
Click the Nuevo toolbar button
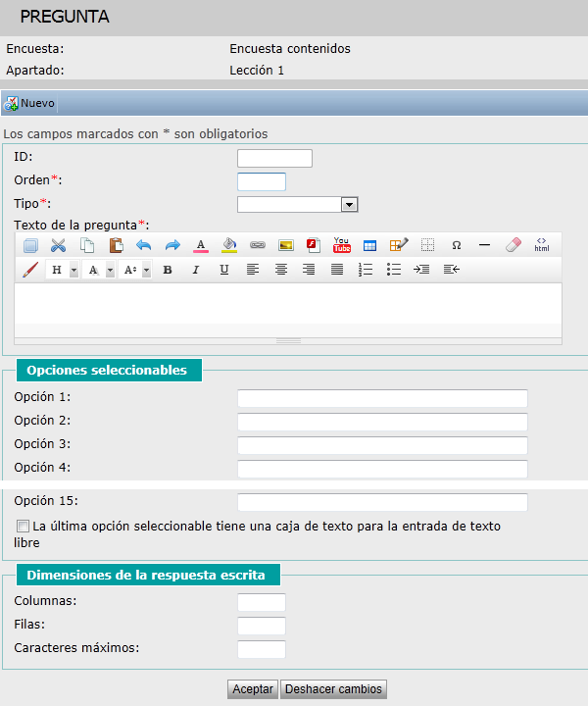coord(29,103)
